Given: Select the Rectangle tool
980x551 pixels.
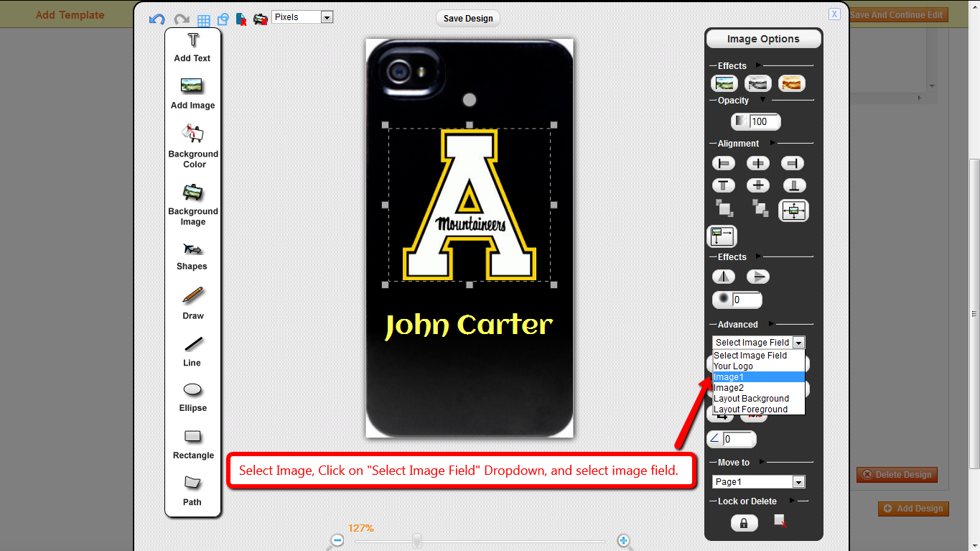Looking at the screenshot, I should (x=192, y=443).
